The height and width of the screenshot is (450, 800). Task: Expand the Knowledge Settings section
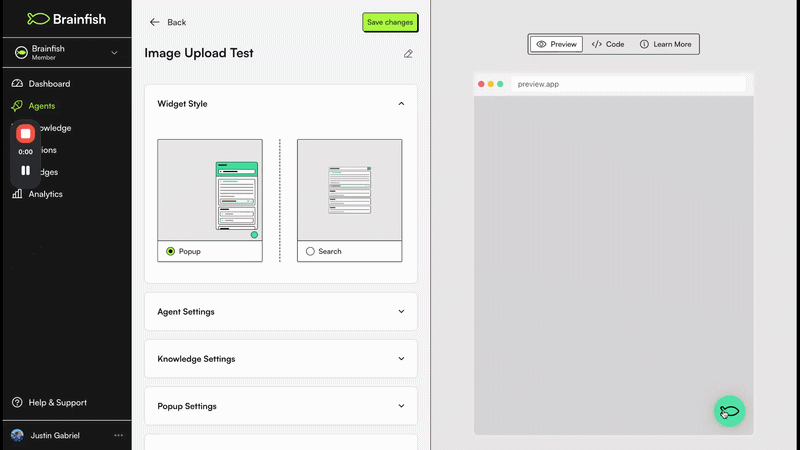click(281, 359)
